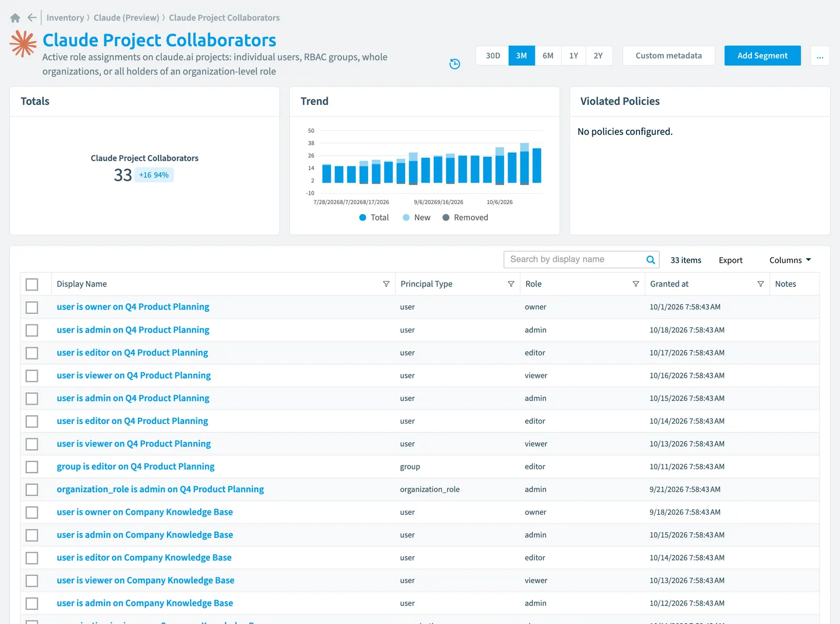Check the 'group is editor on Q4 Product Planning' row
The width and height of the screenshot is (840, 624).
32,467
